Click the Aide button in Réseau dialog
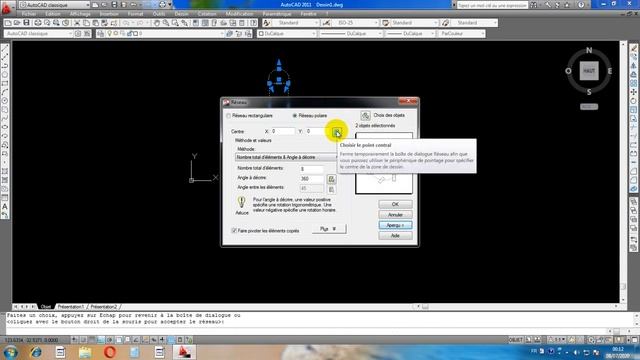The image size is (640, 360). tap(395, 236)
